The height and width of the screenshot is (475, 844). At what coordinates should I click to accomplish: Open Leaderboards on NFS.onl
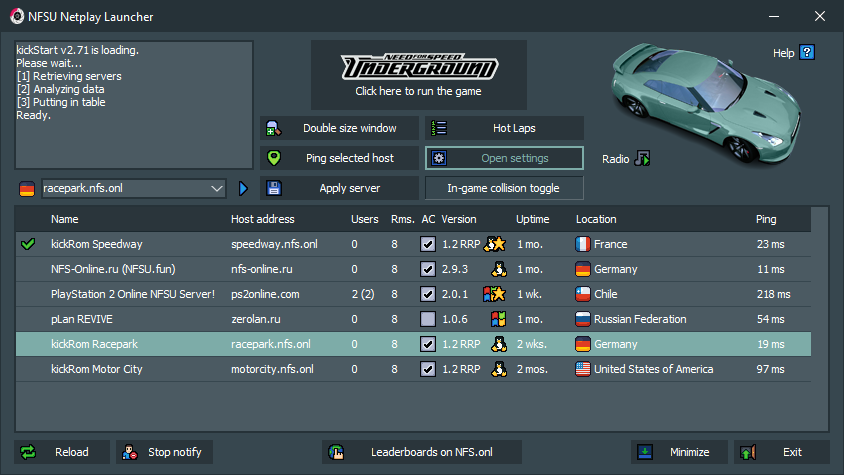(x=422, y=452)
